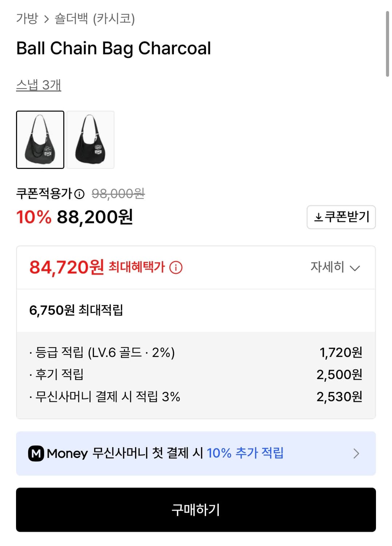The height and width of the screenshot is (546, 392).
Task: Tap the 쿠폰받기 coupon button
Action: [x=341, y=217]
